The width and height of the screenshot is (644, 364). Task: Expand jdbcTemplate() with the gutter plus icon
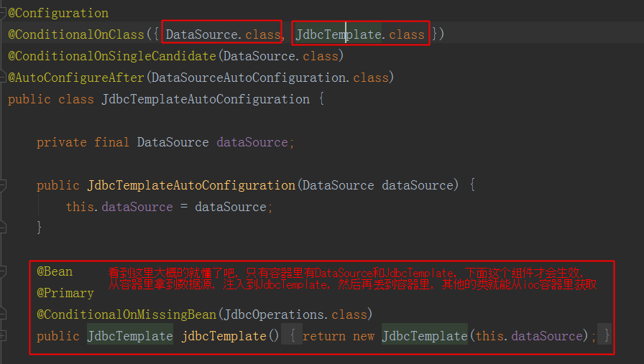pyautogui.click(x=2, y=336)
